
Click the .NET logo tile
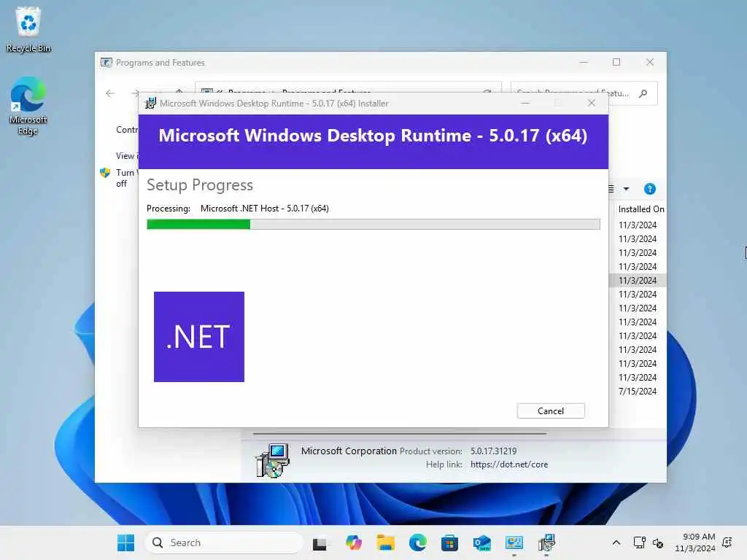199,337
